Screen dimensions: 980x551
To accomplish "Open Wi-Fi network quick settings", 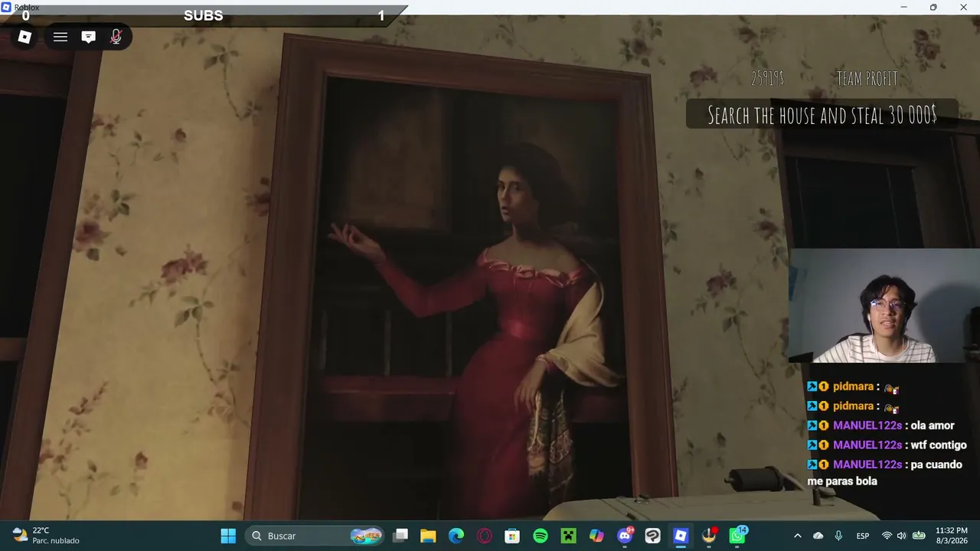I will pyautogui.click(x=887, y=536).
